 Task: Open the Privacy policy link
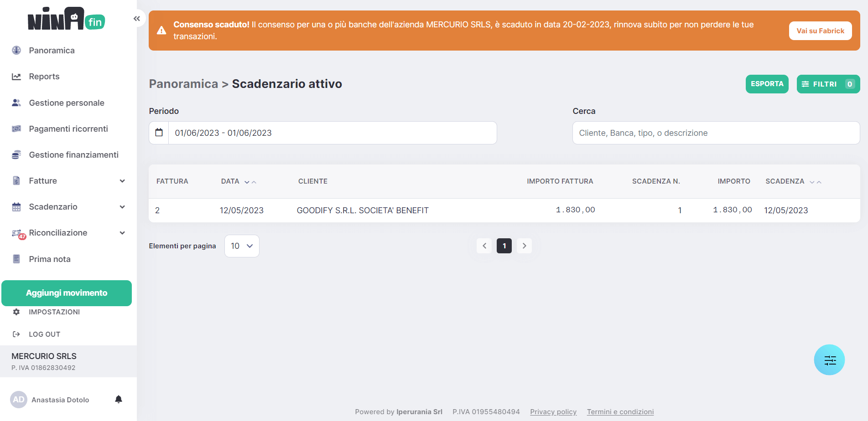[x=553, y=412]
